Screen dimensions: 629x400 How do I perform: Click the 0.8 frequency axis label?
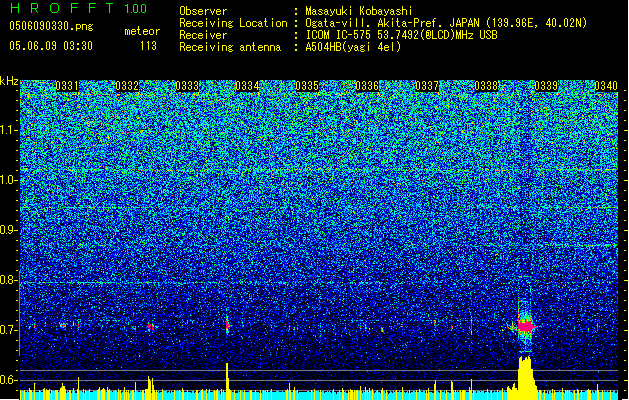(8, 280)
